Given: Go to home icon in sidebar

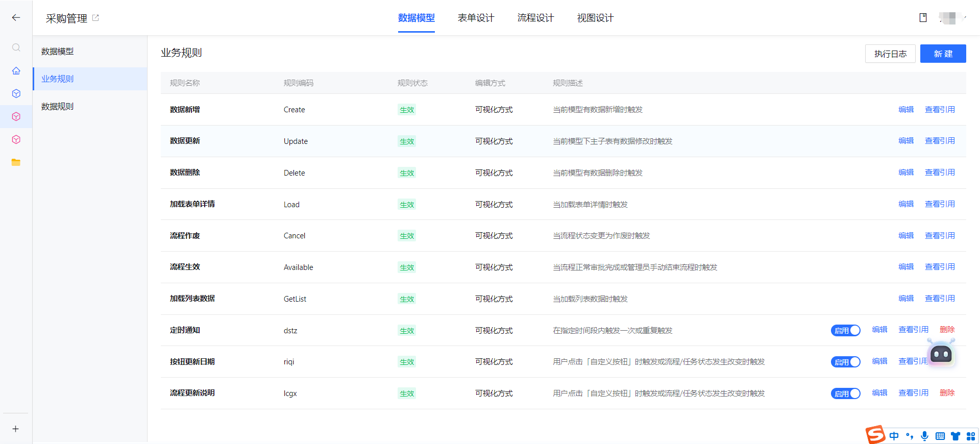Looking at the screenshot, I should point(16,70).
